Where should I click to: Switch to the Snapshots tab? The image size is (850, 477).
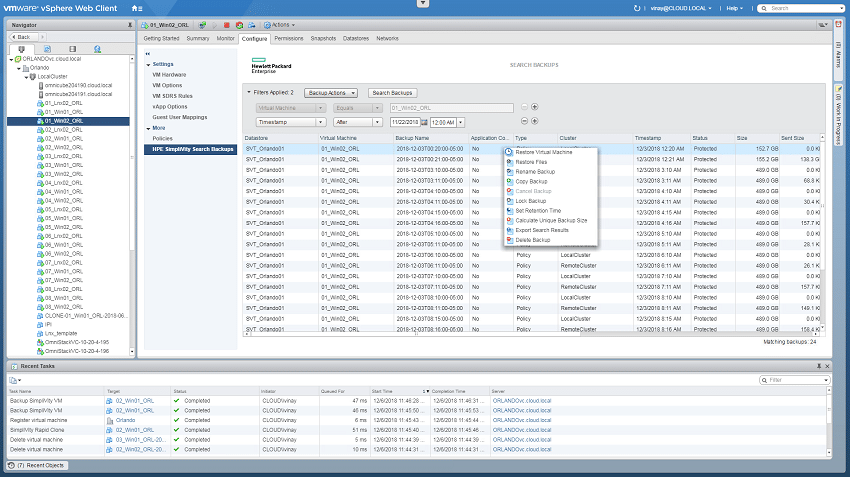point(323,38)
